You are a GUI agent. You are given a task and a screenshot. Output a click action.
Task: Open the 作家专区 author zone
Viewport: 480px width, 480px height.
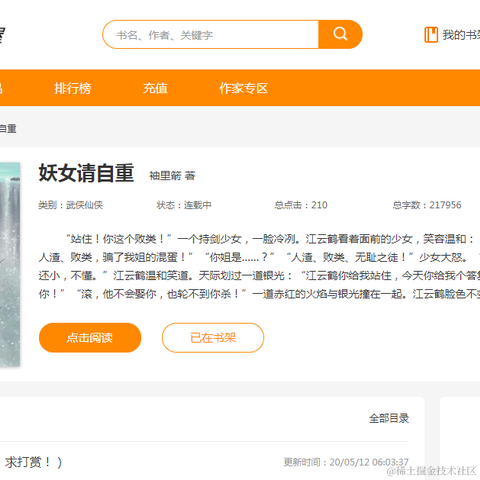[243, 88]
